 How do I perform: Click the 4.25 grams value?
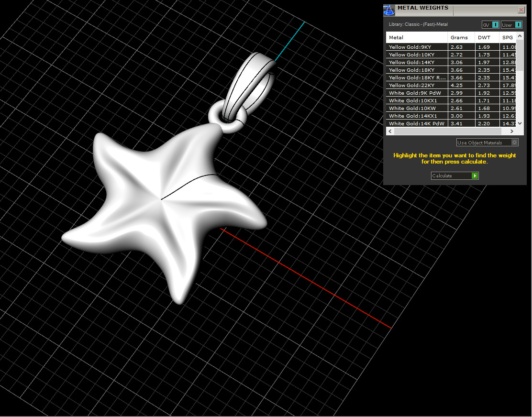point(457,86)
